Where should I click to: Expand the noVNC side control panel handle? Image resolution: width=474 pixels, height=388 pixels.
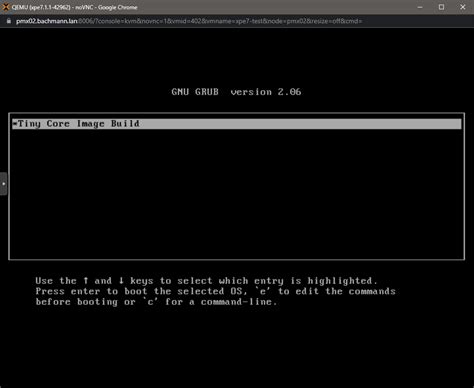click(x=3, y=184)
